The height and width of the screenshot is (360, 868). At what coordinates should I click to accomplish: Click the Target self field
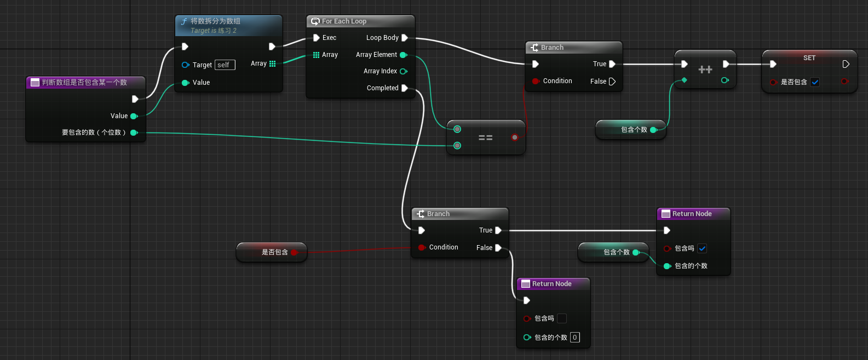tap(225, 65)
